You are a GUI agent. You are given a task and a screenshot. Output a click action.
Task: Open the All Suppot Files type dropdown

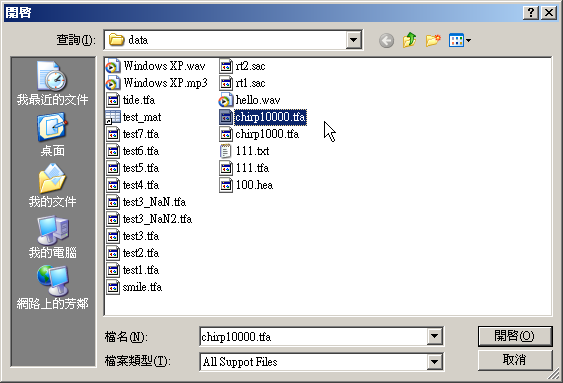coord(434,361)
